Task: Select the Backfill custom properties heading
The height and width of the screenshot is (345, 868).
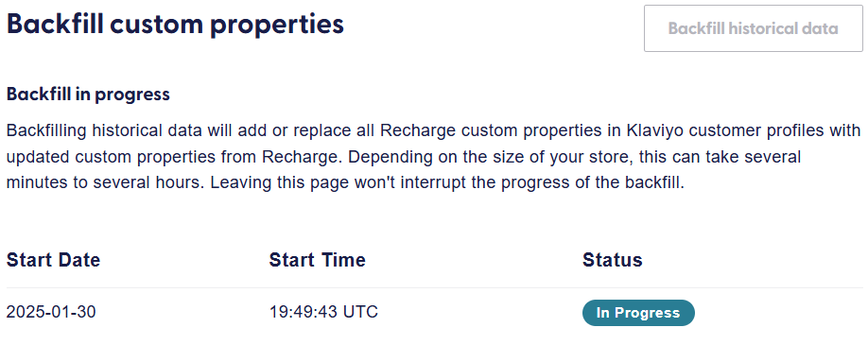Action: pyautogui.click(x=175, y=26)
